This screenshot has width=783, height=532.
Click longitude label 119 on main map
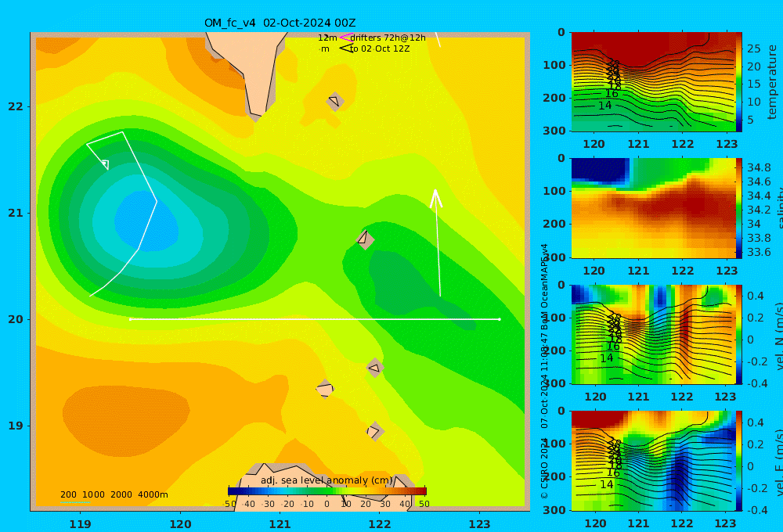(x=81, y=524)
